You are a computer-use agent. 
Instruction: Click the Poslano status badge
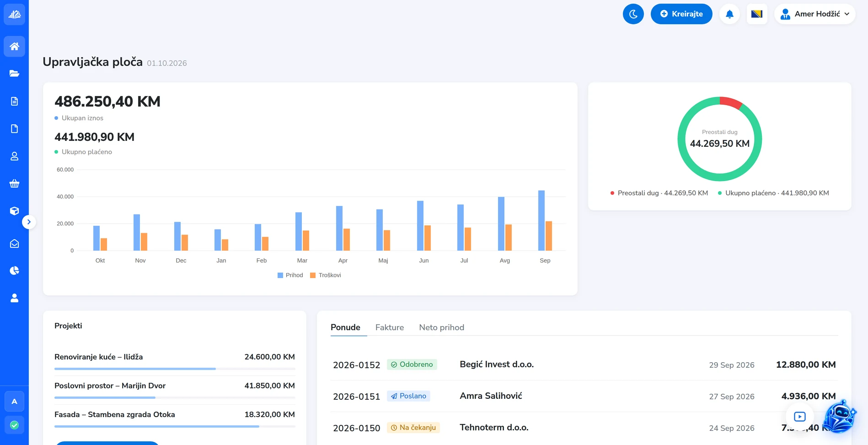[x=409, y=396]
